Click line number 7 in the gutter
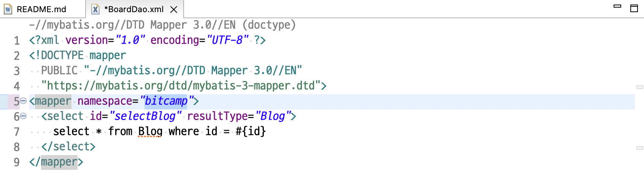Viewport: 644px width, 187px height. (x=17, y=132)
